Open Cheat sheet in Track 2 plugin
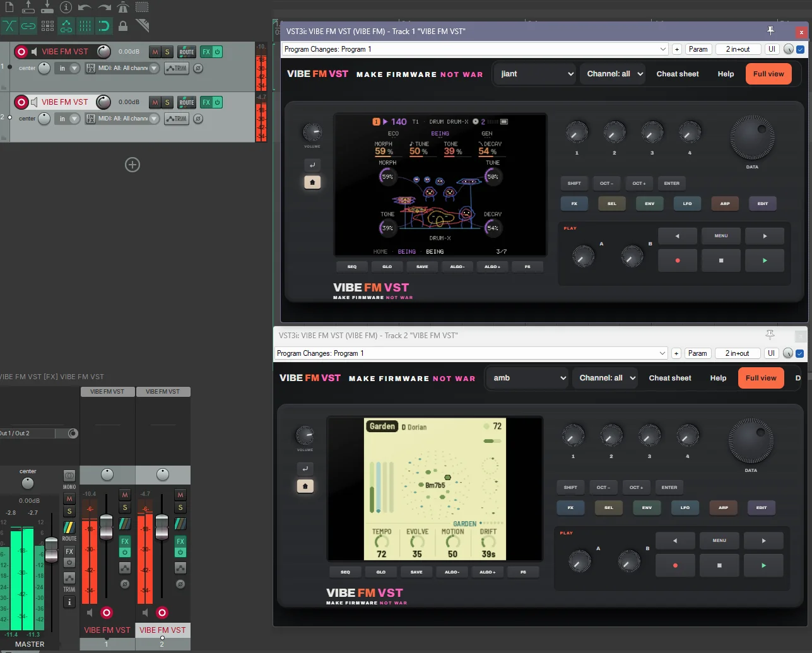Screen dimensions: 812x653 click(x=670, y=378)
